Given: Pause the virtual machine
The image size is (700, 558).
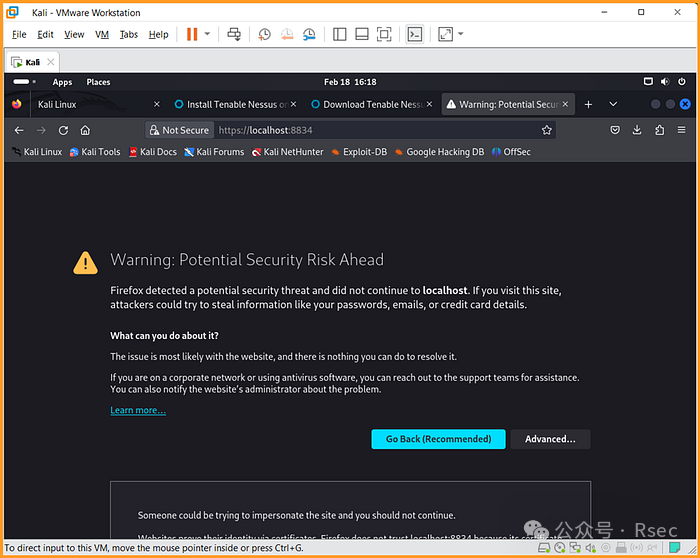Looking at the screenshot, I should tap(191, 34).
